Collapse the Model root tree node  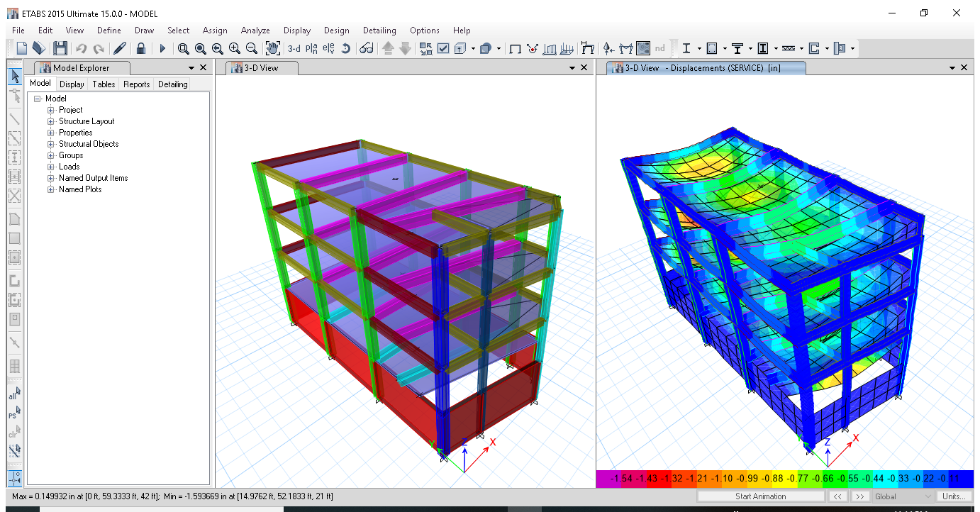pyautogui.click(x=38, y=99)
